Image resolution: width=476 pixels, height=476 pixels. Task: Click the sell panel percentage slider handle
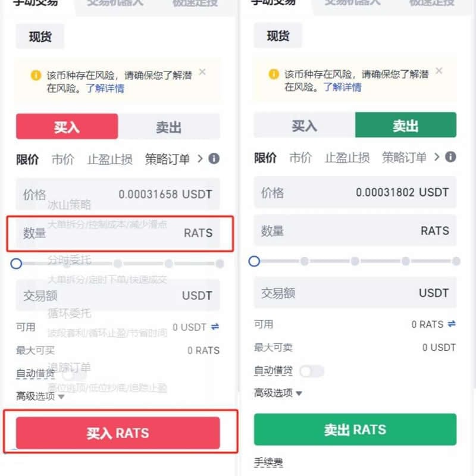pyautogui.click(x=254, y=261)
